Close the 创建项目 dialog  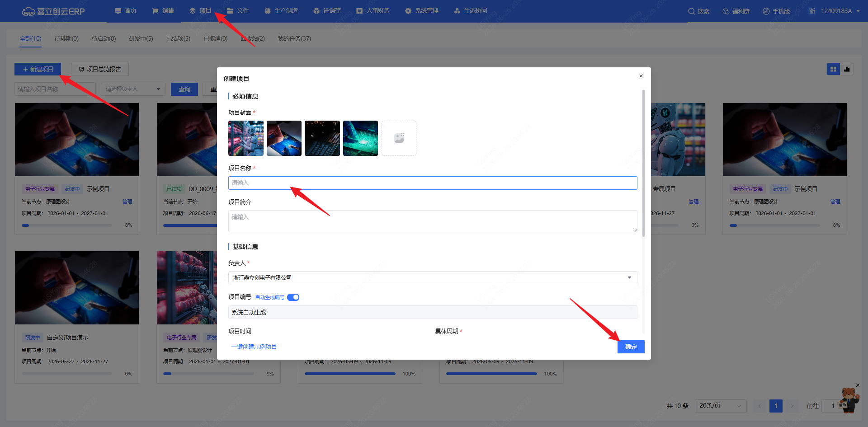[x=641, y=76]
